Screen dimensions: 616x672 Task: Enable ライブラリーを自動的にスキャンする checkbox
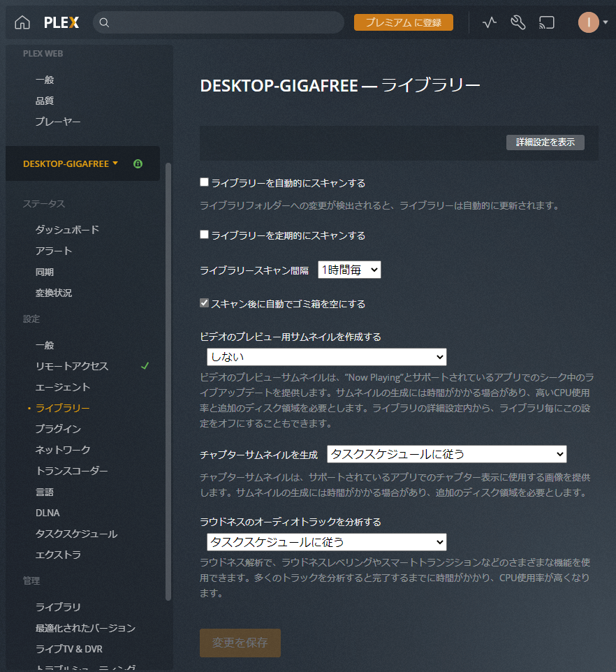point(205,182)
